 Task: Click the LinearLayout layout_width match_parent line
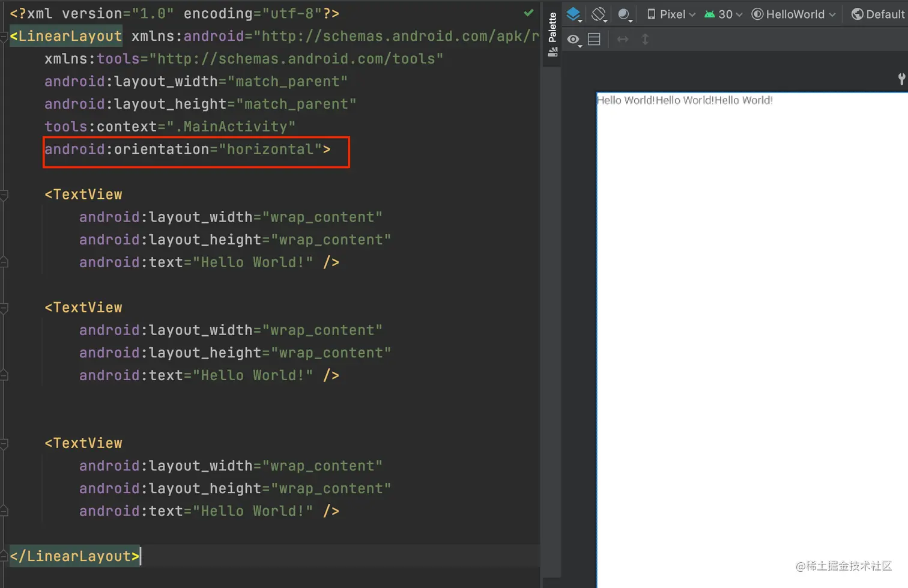(196, 82)
